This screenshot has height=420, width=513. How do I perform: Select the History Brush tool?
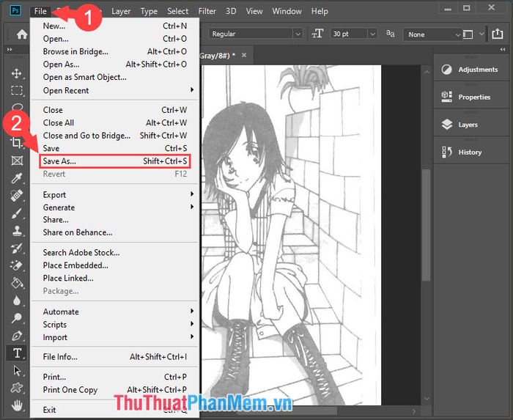pyautogui.click(x=17, y=248)
